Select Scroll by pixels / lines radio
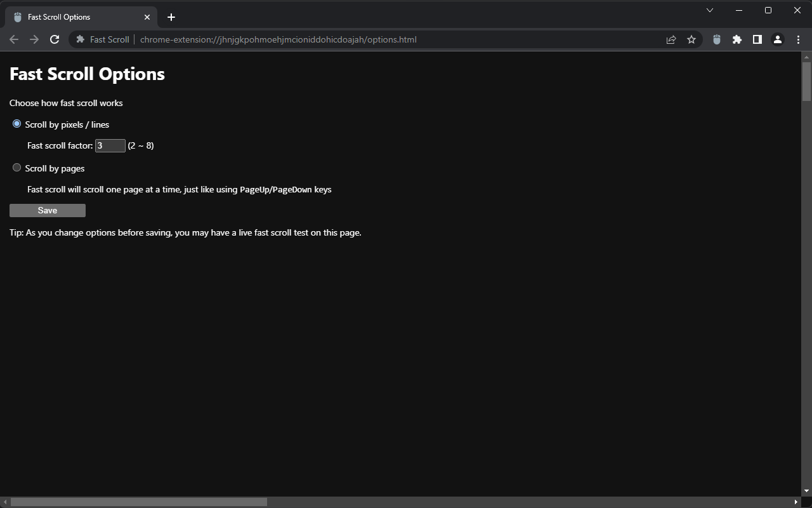This screenshot has height=508, width=812. tap(17, 124)
